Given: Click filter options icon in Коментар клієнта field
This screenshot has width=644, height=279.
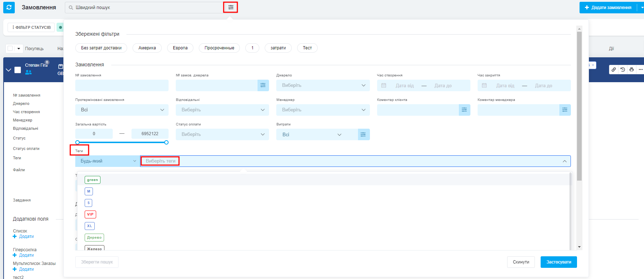Looking at the screenshot, I should [464, 110].
